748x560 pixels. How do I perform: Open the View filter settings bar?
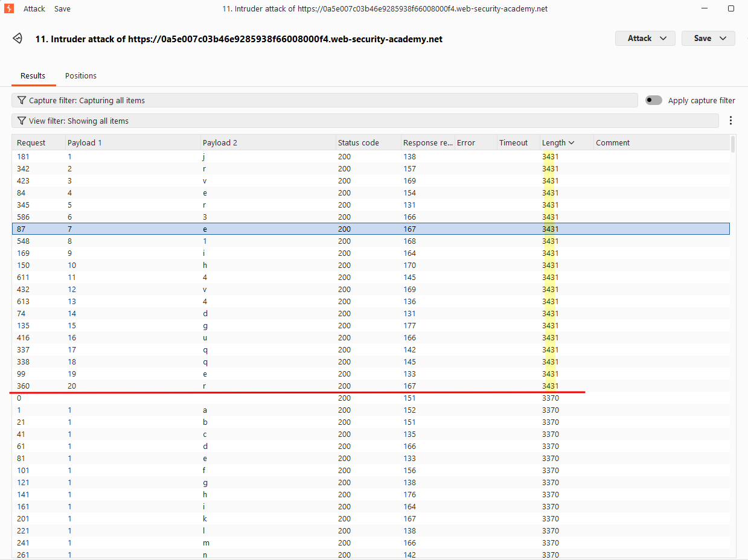(365, 121)
